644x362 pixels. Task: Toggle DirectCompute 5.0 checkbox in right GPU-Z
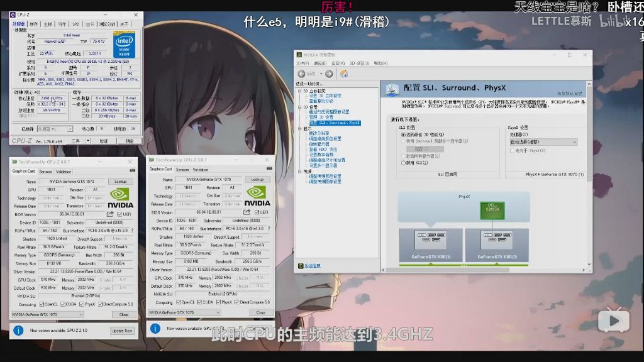pos(237,302)
